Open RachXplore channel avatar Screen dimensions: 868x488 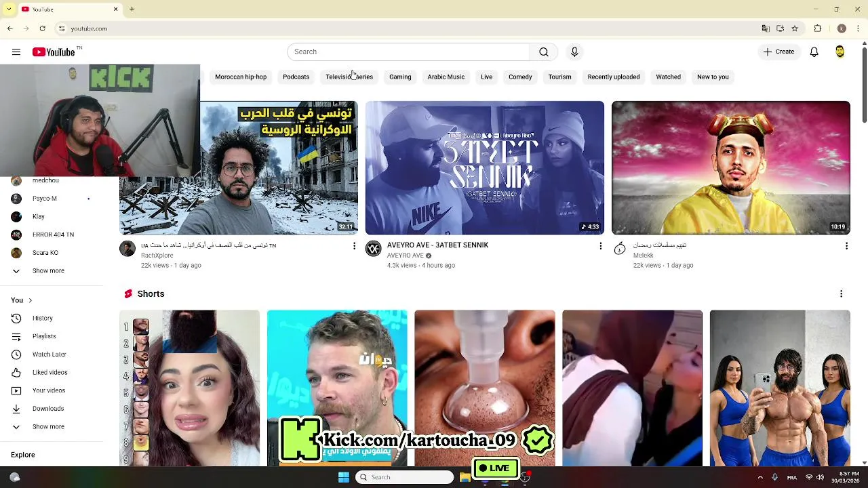[127, 249]
